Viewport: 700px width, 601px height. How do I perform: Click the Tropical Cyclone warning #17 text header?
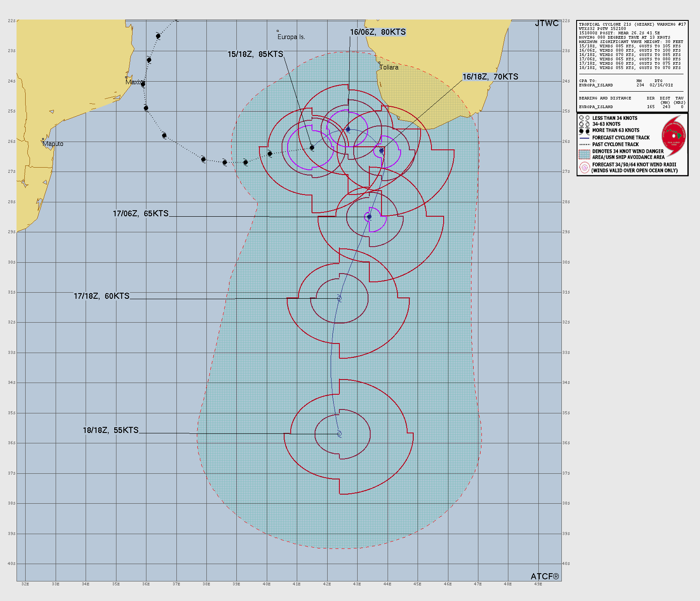click(632, 24)
